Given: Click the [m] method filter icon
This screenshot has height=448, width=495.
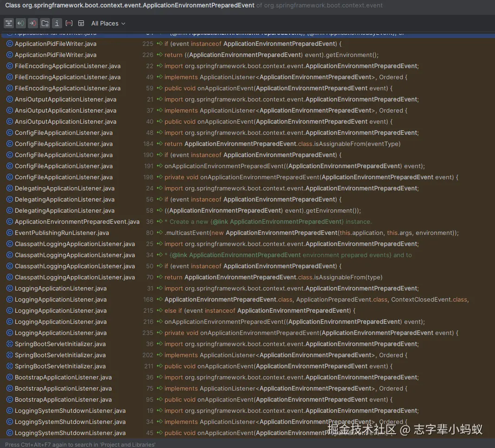Looking at the screenshot, I should point(69,23).
